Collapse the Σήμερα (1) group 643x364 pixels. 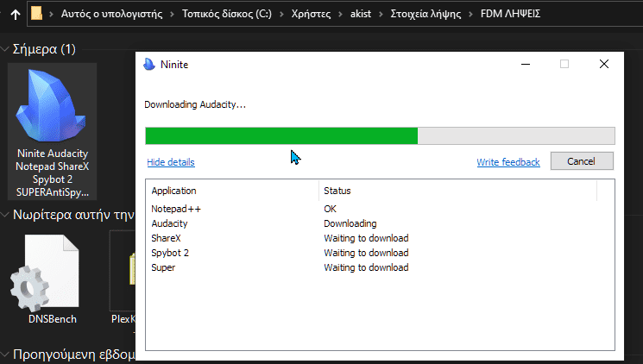[x=5, y=49]
